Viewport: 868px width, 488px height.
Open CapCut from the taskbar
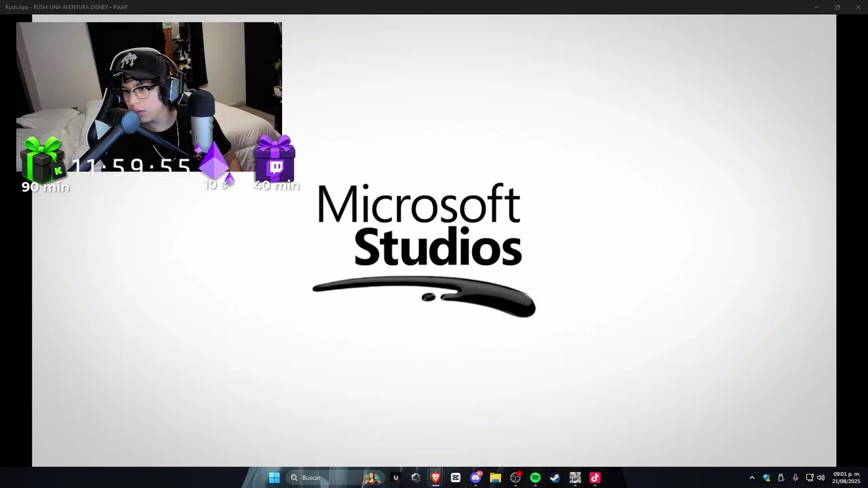tap(456, 478)
